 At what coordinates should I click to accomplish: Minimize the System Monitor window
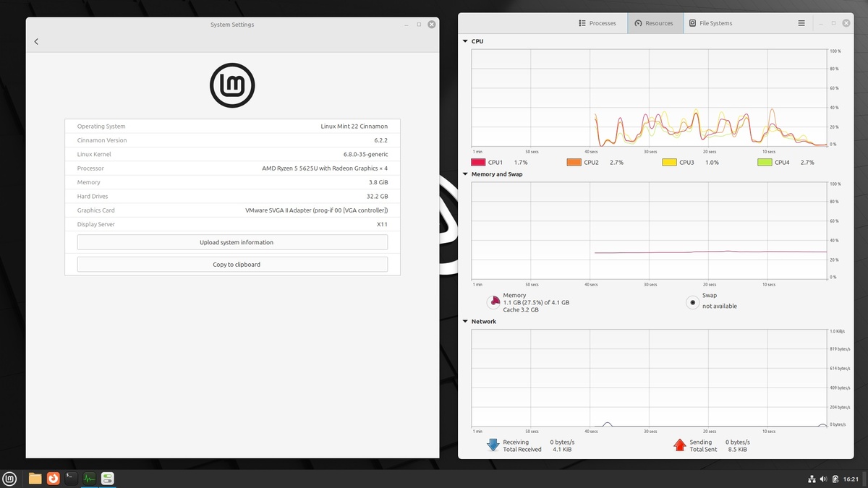pos(820,23)
